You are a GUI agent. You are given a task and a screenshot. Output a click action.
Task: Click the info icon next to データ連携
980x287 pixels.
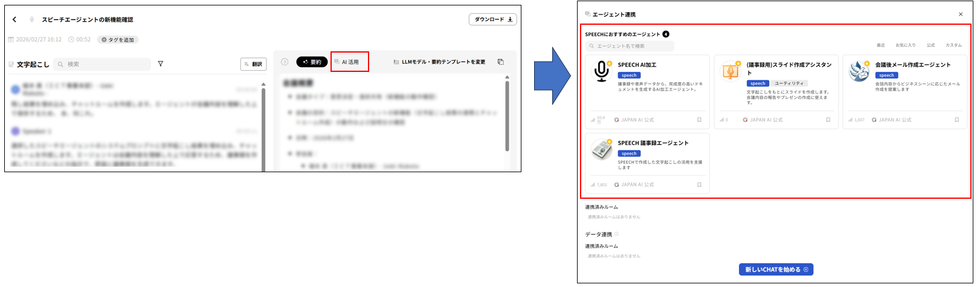[x=616, y=234]
